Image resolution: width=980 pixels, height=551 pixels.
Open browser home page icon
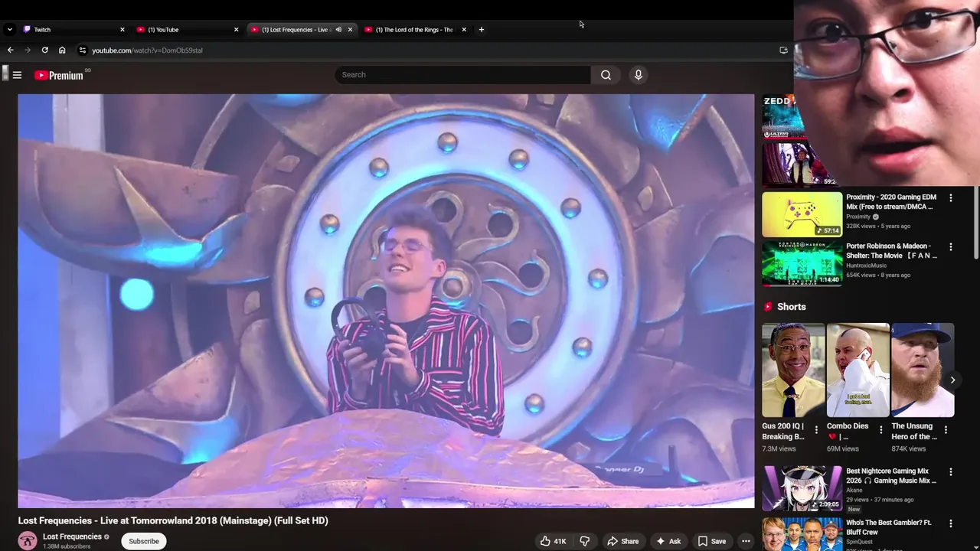[62, 51]
